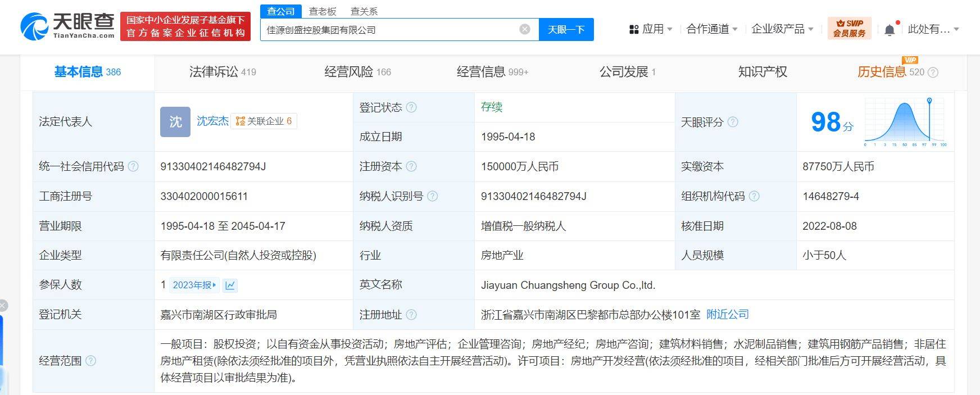Select the 工商注册号 330402000015611
Image resolution: width=980 pixels, height=395 pixels.
tap(204, 196)
